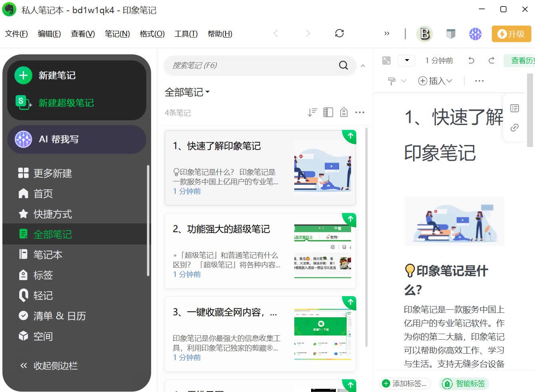Click the 新建笔记 button
Screen dimensions: 535x392
57,75
